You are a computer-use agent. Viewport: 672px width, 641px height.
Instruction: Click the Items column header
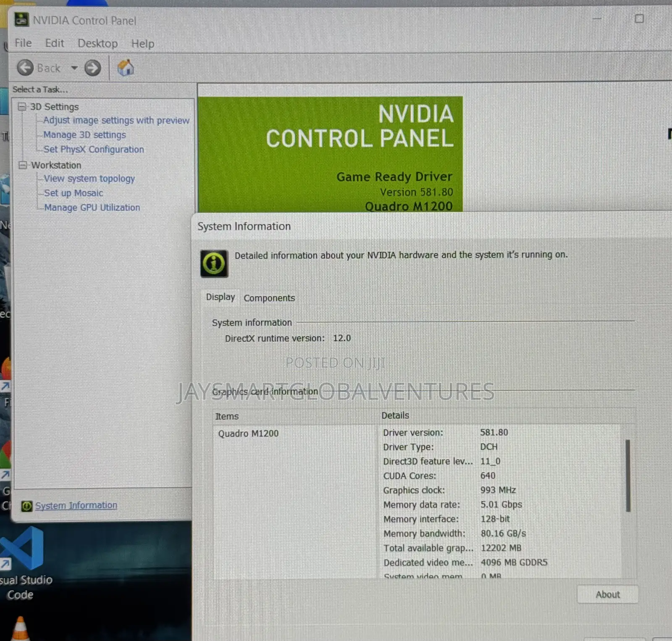click(227, 416)
